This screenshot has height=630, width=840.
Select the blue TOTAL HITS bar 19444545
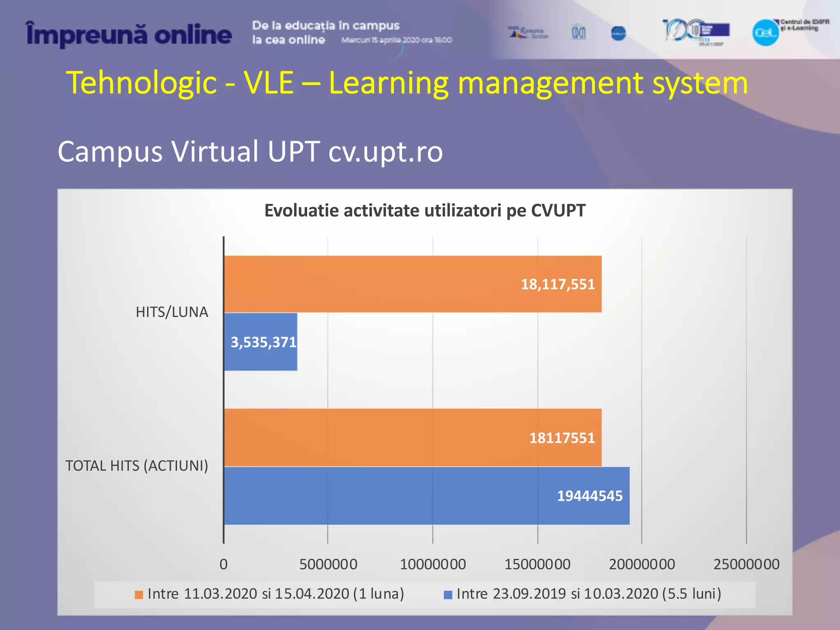coord(427,495)
